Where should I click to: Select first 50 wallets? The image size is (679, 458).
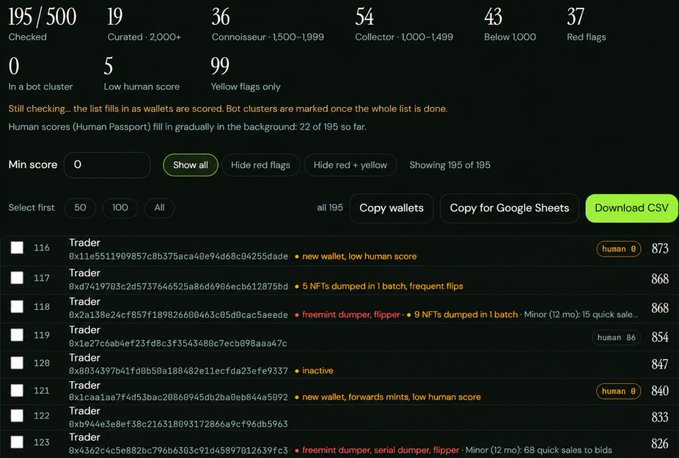(80, 208)
